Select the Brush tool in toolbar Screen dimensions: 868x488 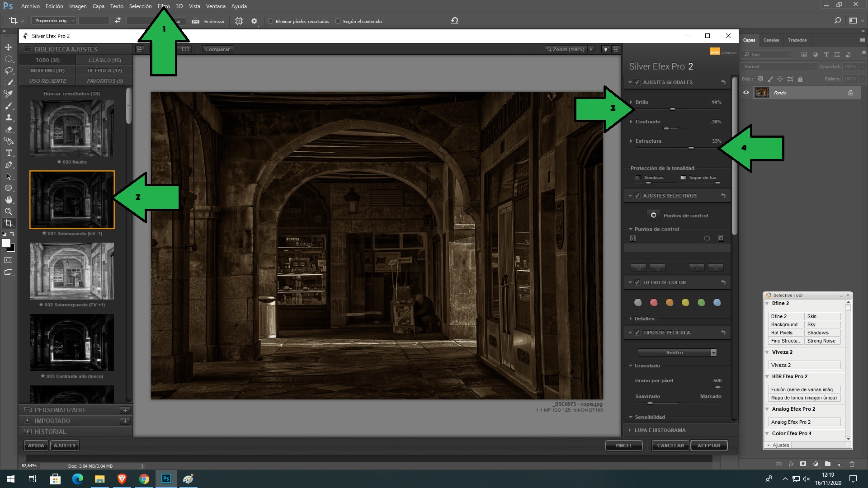(8, 105)
